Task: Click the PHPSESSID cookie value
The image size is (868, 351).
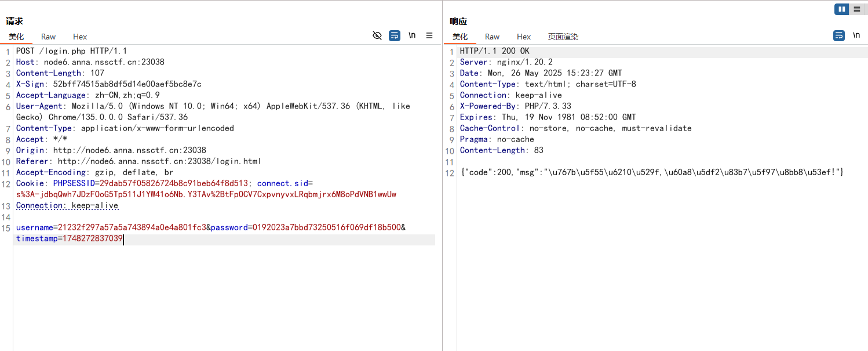Action: click(174, 183)
